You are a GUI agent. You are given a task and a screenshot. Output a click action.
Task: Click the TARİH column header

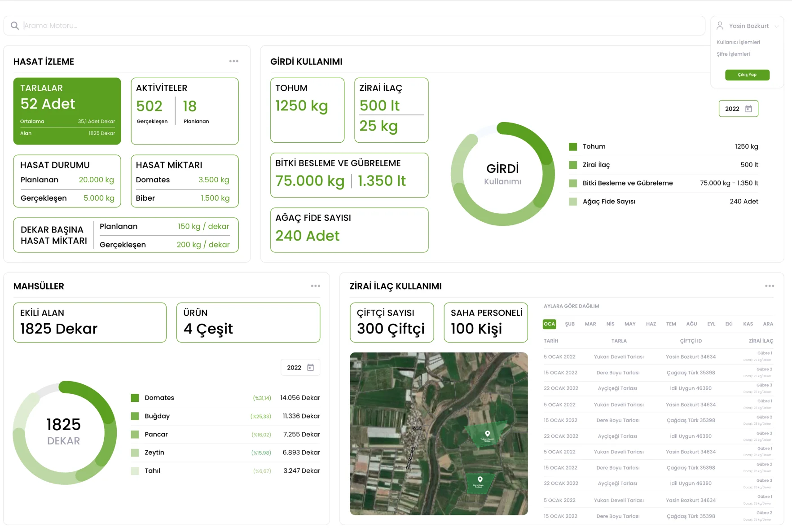551,341
